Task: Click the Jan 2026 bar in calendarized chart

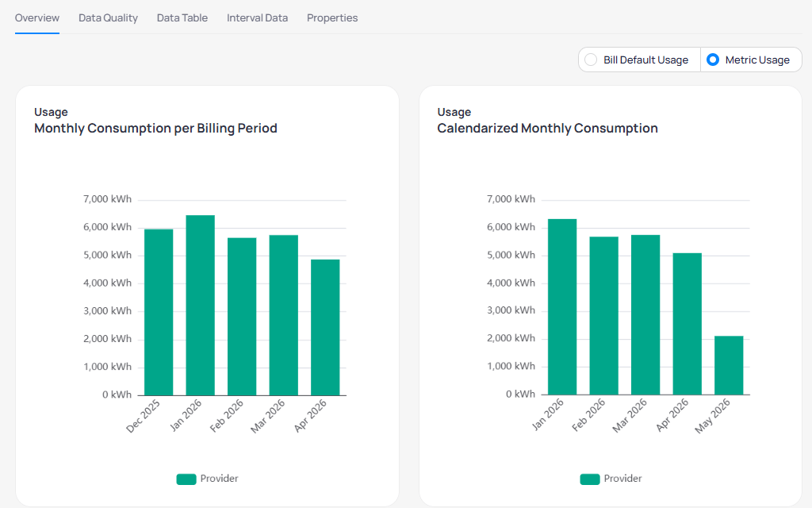Action: 562,307
